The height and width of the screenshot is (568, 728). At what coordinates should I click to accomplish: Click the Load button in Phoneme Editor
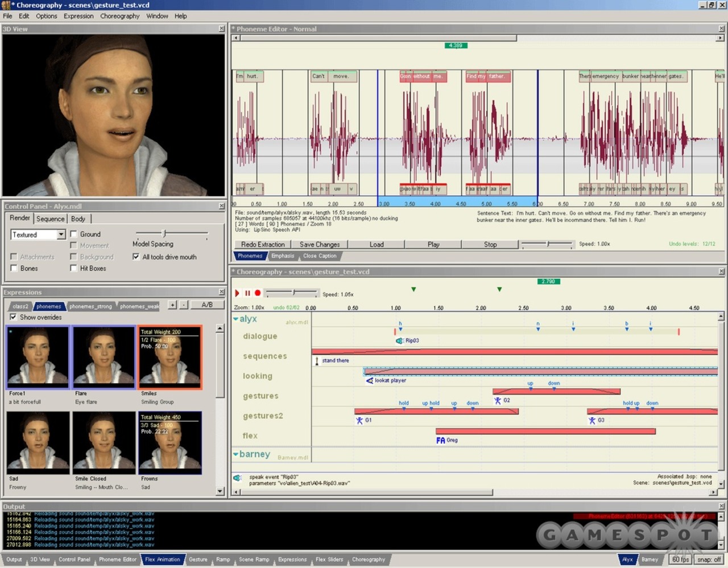[377, 244]
